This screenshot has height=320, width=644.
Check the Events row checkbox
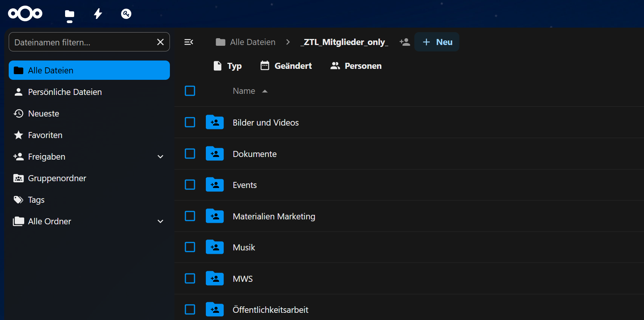[x=190, y=185]
